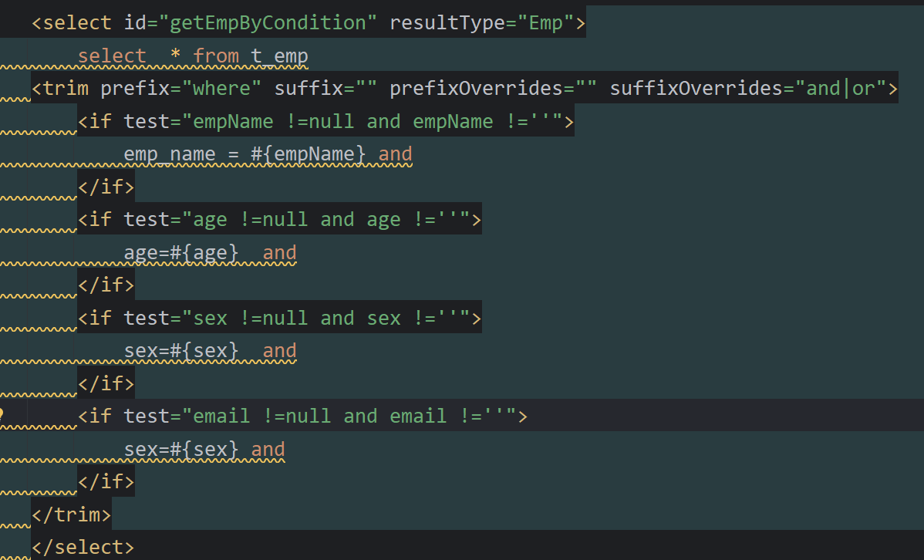
Task: Click the yellow lightbulb intention icon
Action: (x=2, y=415)
